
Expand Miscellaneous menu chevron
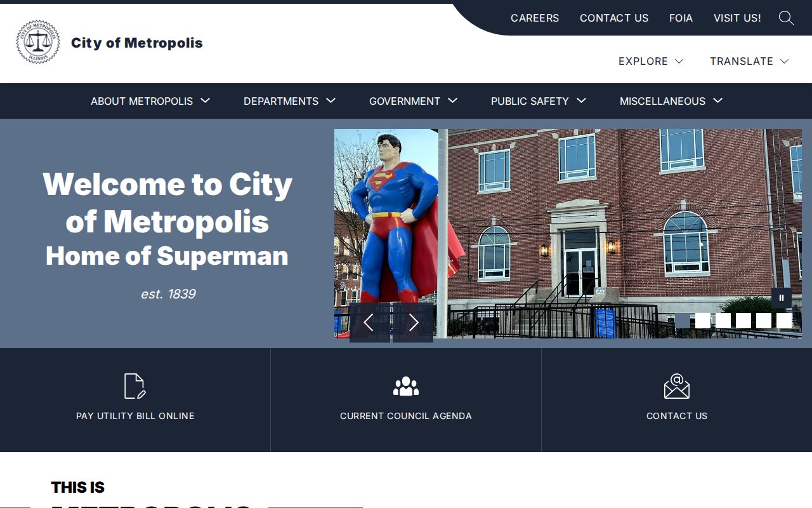coord(717,100)
